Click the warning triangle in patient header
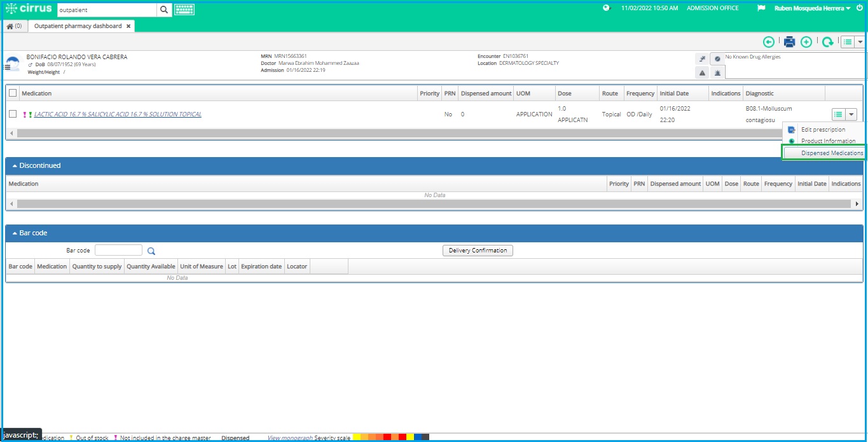Viewport: 868px width, 442px height. point(702,73)
